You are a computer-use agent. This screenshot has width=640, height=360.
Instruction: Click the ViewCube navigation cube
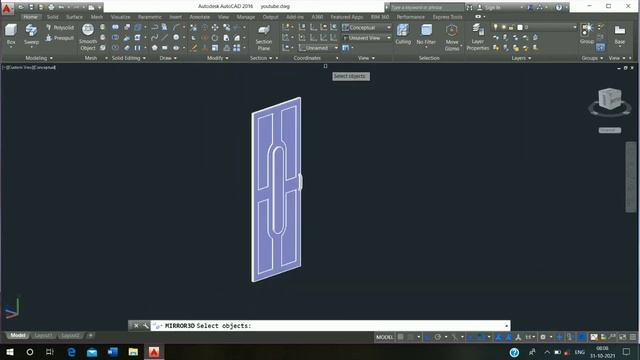[x=610, y=99]
